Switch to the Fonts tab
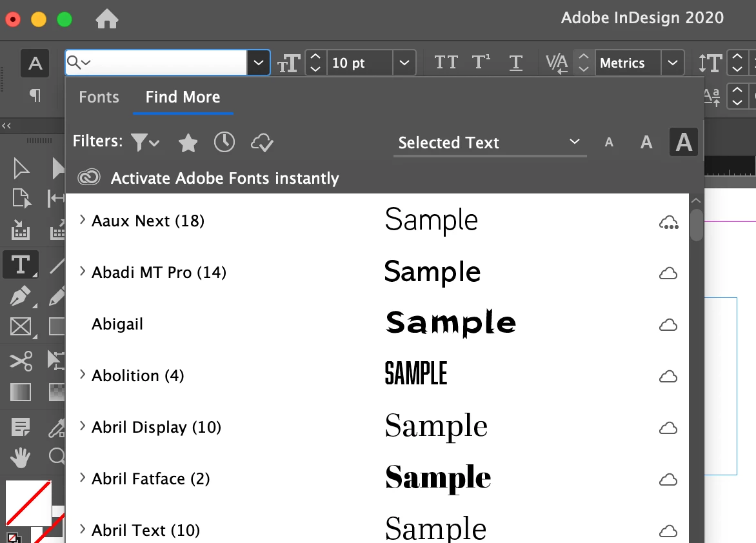This screenshot has height=543, width=756. [99, 97]
